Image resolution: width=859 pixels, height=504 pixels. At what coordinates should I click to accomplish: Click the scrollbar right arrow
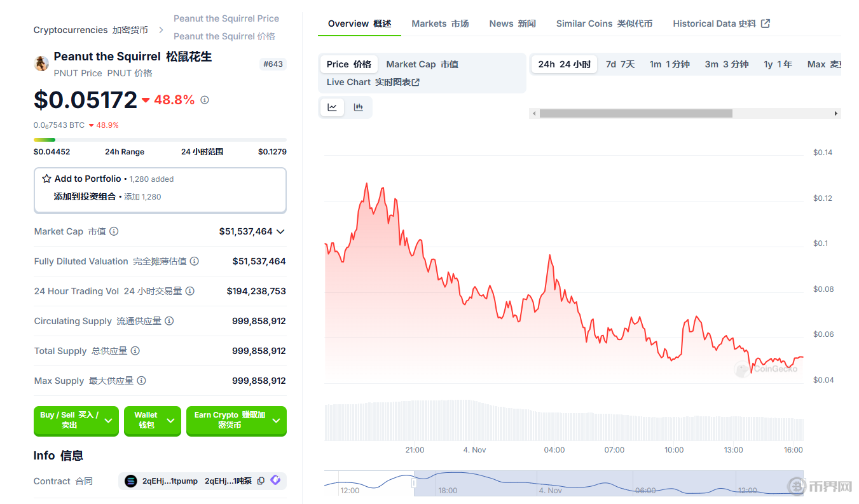(x=836, y=113)
